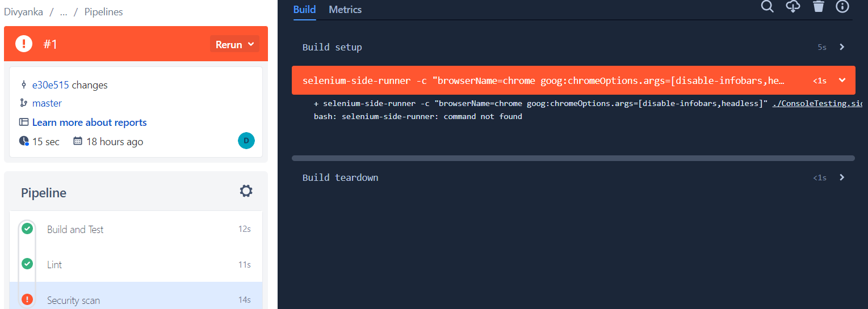Click the reports icon beside Learn more
Viewport: 868px width, 309px height.
[x=24, y=122]
